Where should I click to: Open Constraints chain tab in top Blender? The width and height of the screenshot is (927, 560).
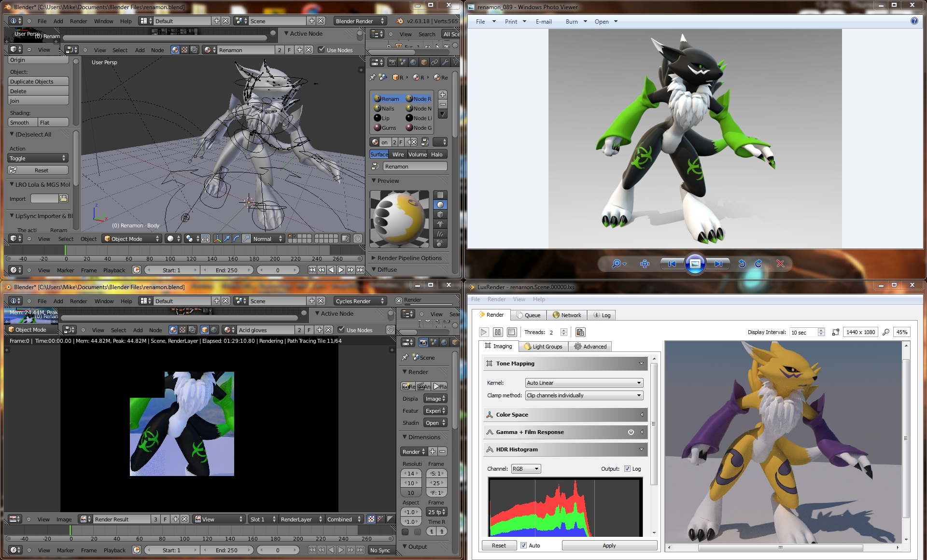point(435,62)
